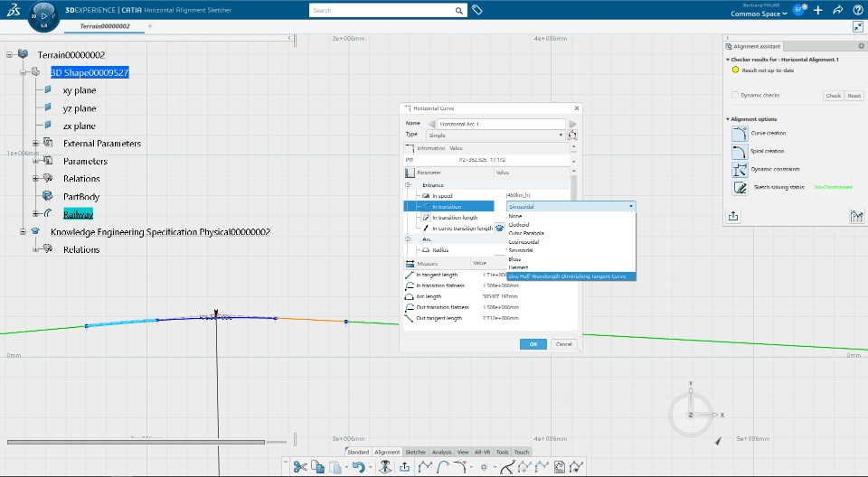This screenshot has width=868, height=477.
Task: Click the plus add icon in top bar
Action: click(818, 10)
